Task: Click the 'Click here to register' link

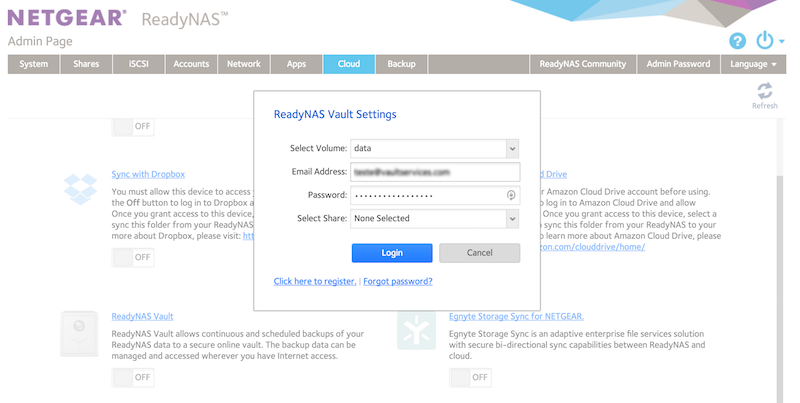Action: click(315, 282)
